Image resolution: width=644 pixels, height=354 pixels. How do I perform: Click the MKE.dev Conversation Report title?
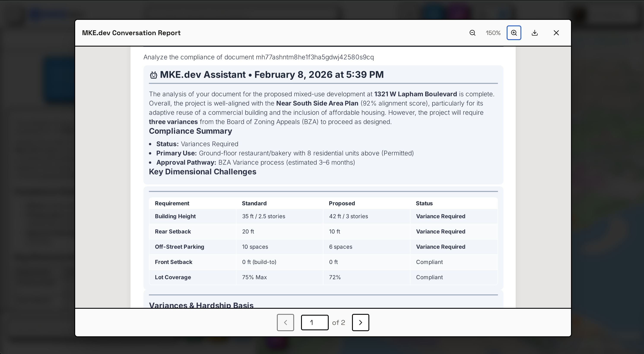(x=131, y=33)
